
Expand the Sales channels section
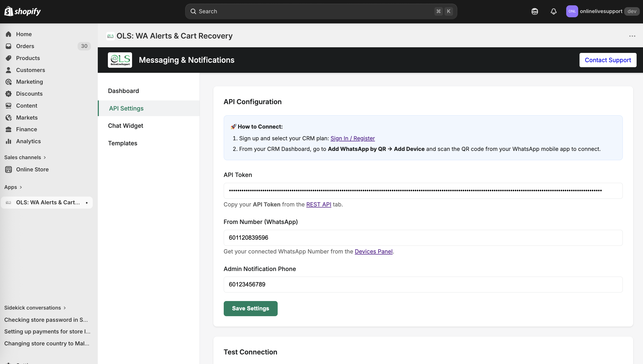(x=25, y=158)
